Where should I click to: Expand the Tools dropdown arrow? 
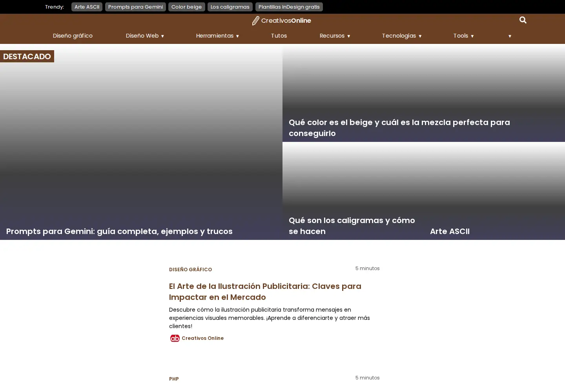(x=472, y=36)
